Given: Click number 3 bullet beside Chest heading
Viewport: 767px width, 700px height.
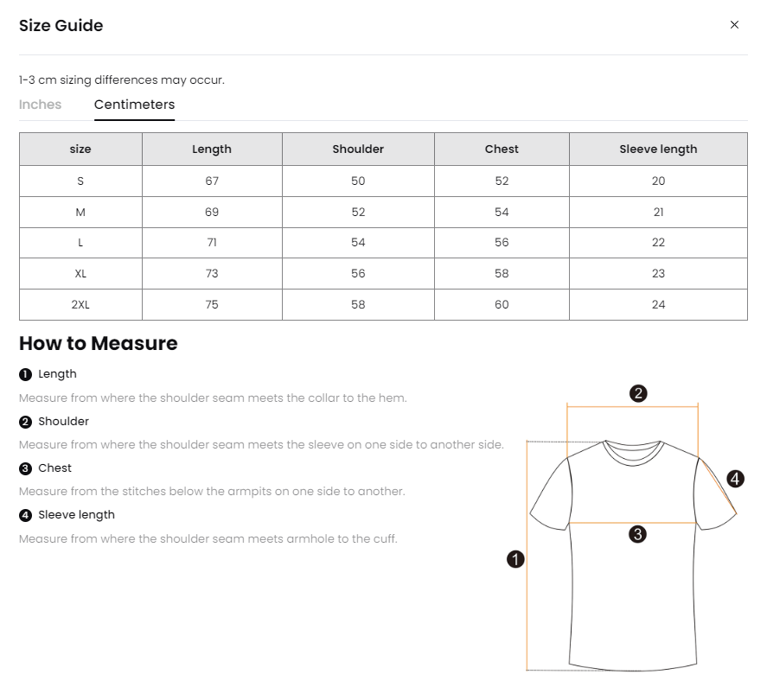Looking at the screenshot, I should point(26,468).
